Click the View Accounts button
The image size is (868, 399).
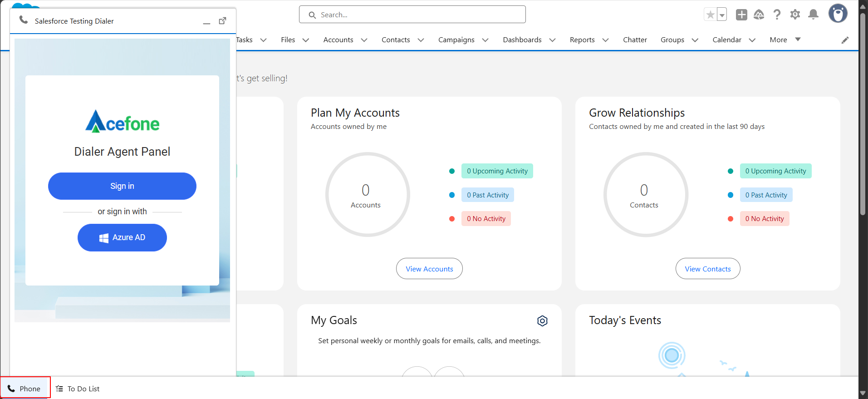pos(429,269)
